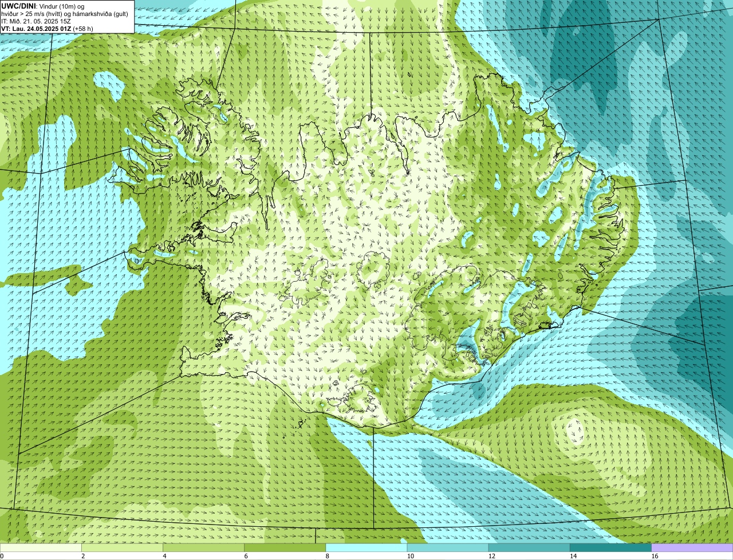733x560 pixels.
Task: Click the scale label '12'
Action: tap(492, 556)
